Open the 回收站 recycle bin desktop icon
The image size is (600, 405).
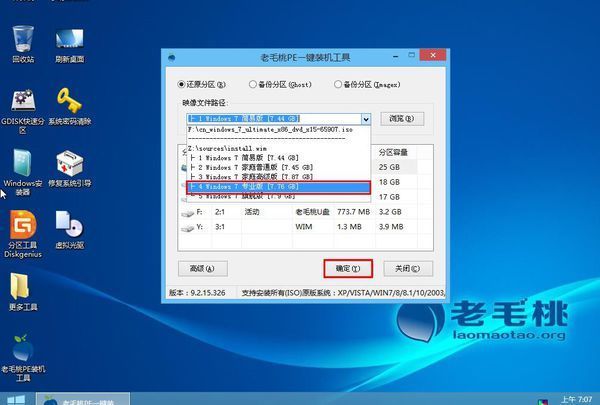[23, 44]
